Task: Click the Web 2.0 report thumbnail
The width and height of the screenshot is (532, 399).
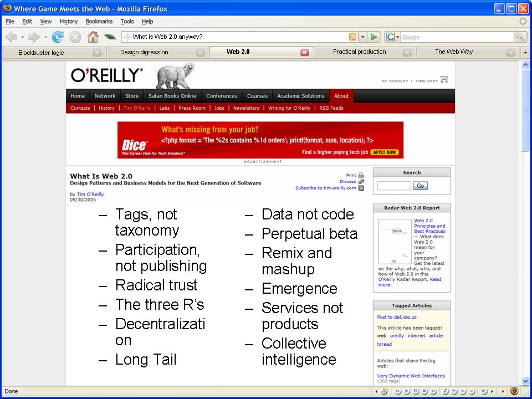Action: point(395,242)
